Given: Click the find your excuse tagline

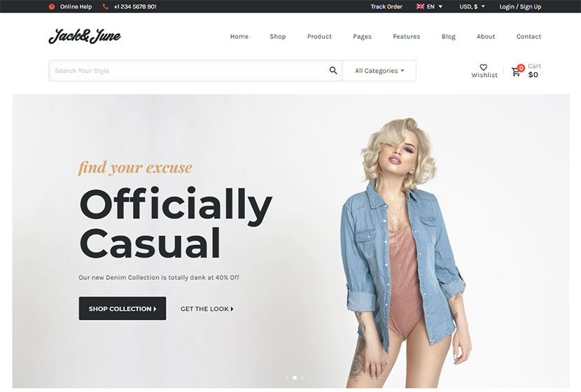Looking at the screenshot, I should click(135, 167).
